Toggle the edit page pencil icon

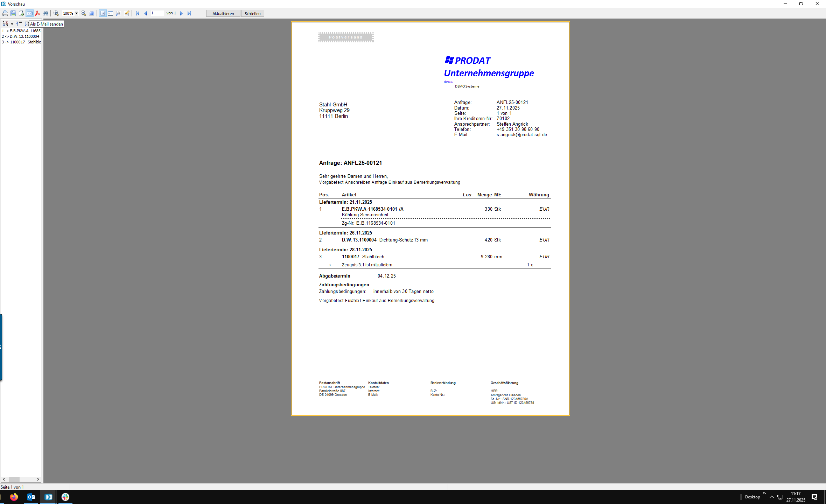point(127,13)
